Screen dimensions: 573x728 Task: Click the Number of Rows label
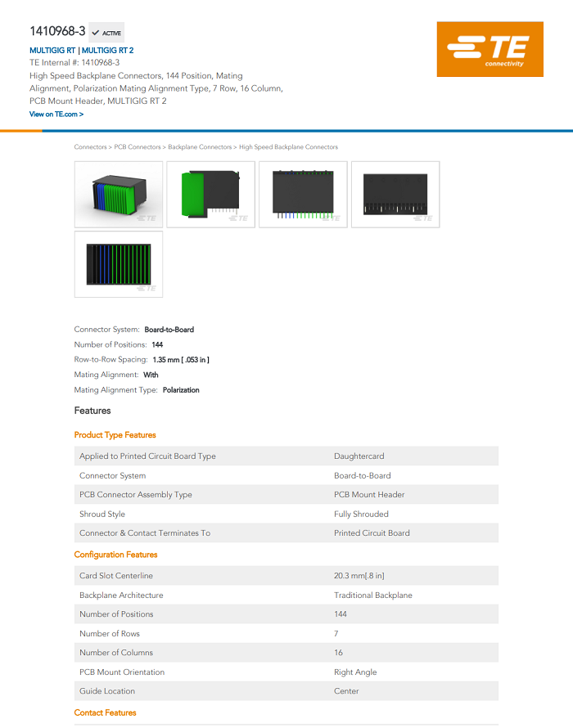(110, 634)
